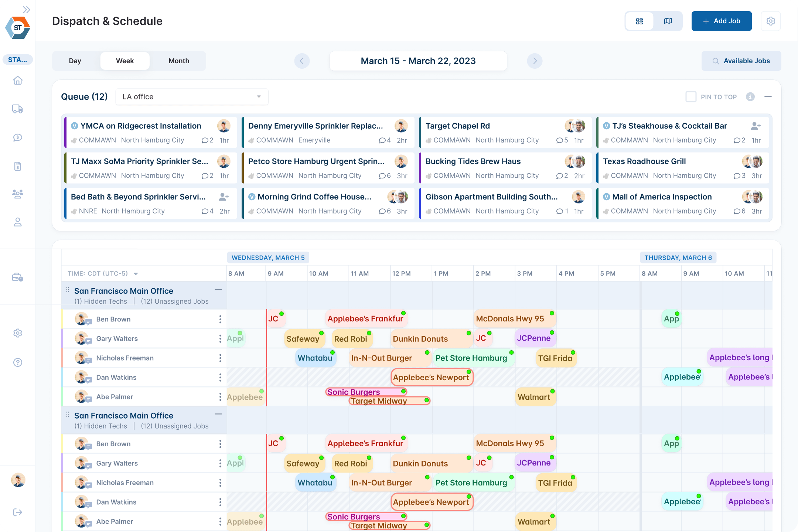
Task: Open Texas Roadhouse Grill queue card
Action: [x=683, y=168]
